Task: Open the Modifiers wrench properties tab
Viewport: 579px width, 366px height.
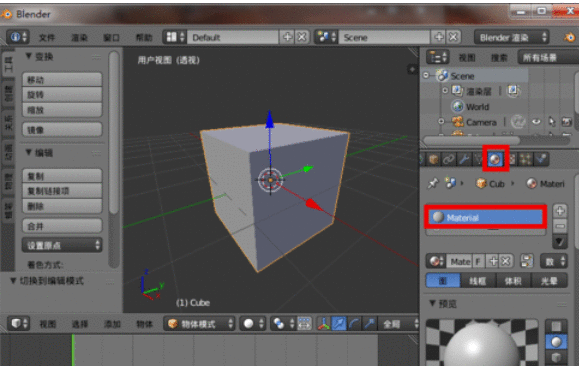Action: (464, 159)
